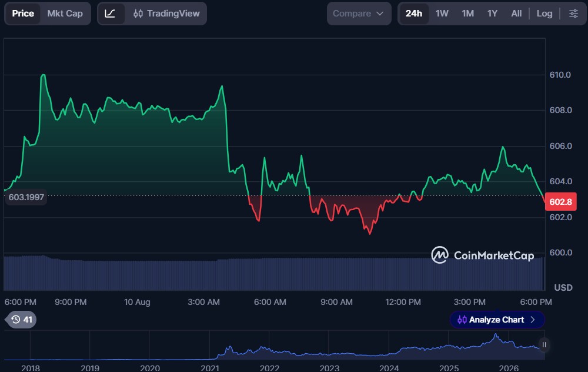Click the 610.0 axis label
Screen dimensions: 588x372
pos(560,75)
